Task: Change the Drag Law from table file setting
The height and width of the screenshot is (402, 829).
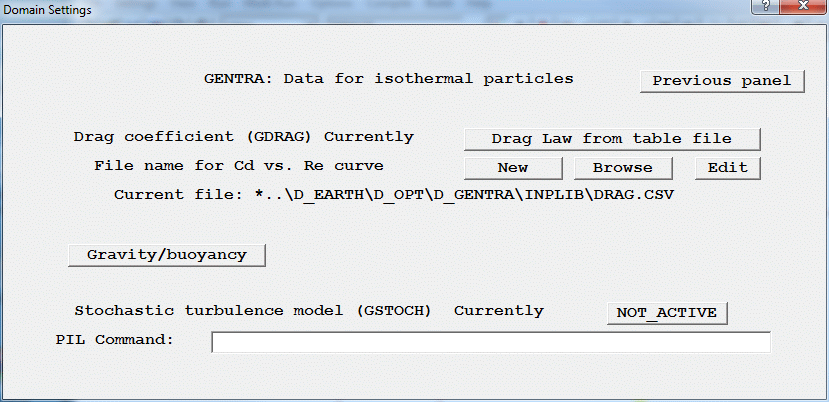Action: pos(612,138)
